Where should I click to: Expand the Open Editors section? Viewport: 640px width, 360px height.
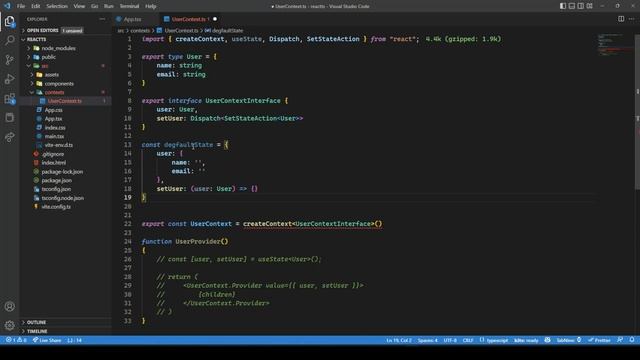[x=65, y=31]
